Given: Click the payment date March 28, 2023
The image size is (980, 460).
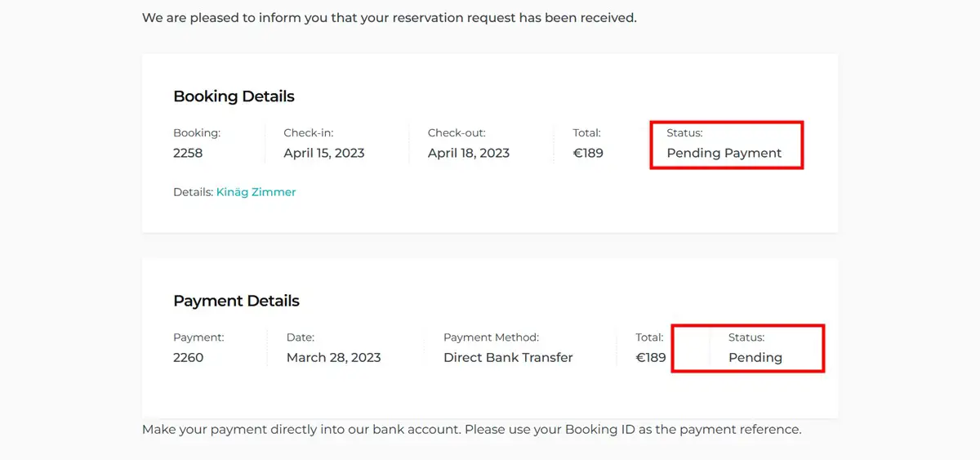Looking at the screenshot, I should pyautogui.click(x=333, y=357).
